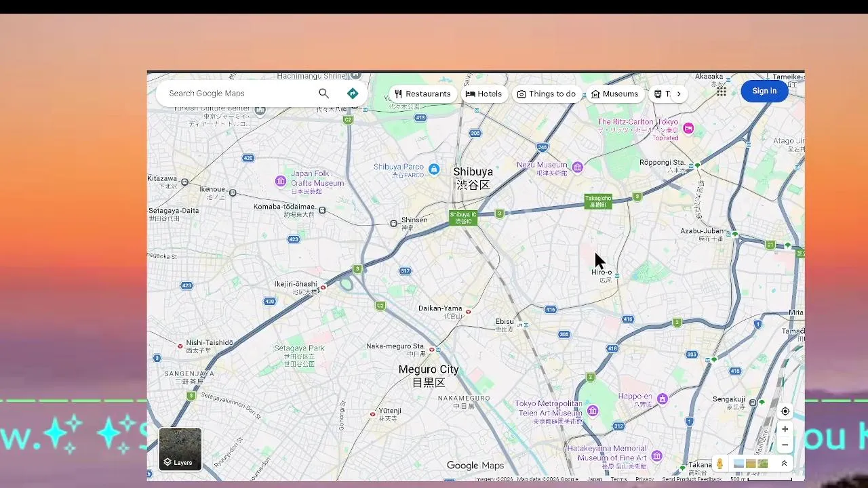Viewport: 868px width, 488px height.
Task: Click the Takagicho green sign
Action: (598, 201)
